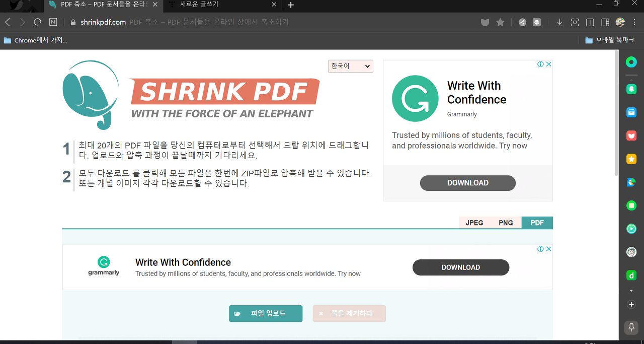The width and height of the screenshot is (644, 344).
Task: Open '모바일 북마크' bookmarks folder
Action: coord(610,40)
